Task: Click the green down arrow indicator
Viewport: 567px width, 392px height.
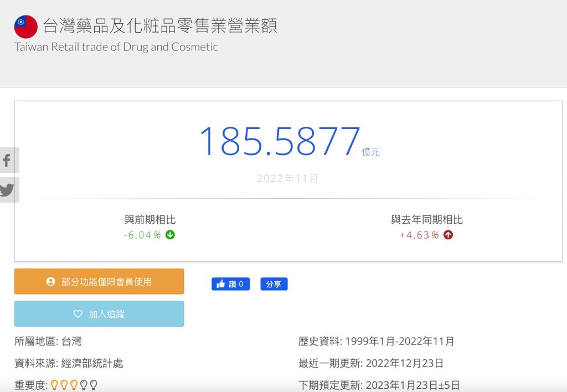Action: click(170, 235)
